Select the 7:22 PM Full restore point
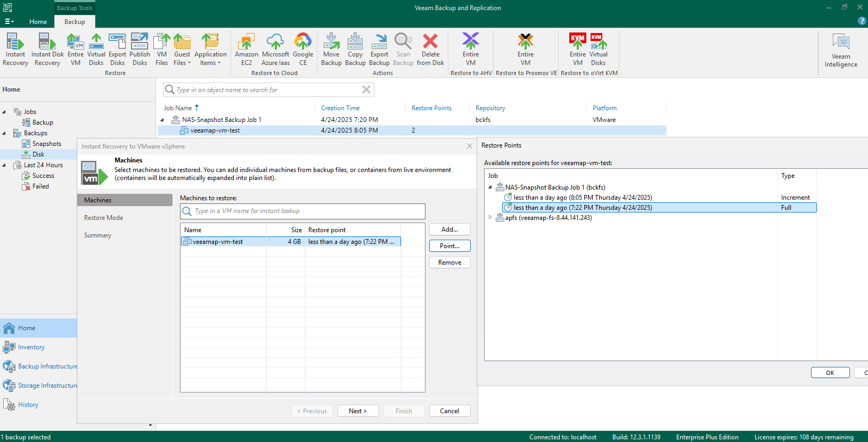Screen dimensions: 868x442 tap(659, 208)
